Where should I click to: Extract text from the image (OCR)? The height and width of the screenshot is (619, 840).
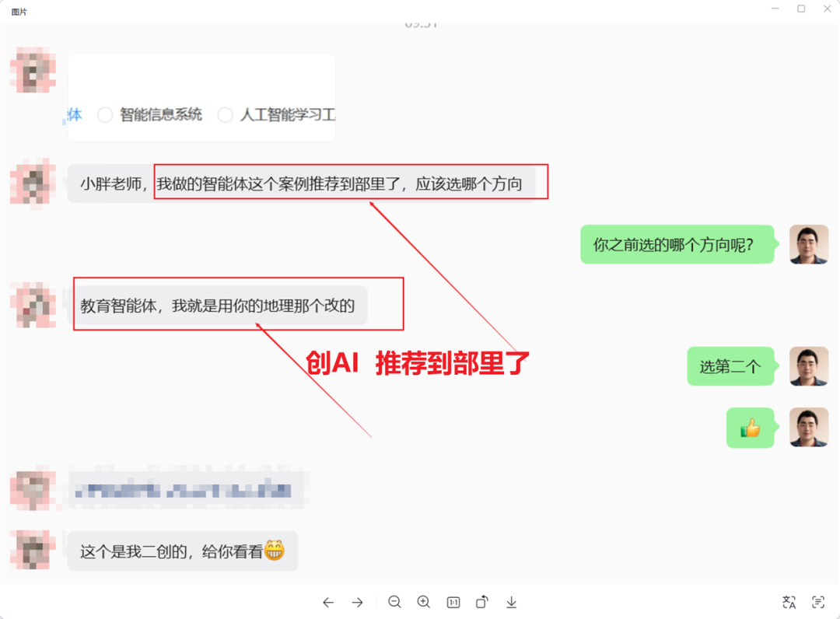[818, 603]
